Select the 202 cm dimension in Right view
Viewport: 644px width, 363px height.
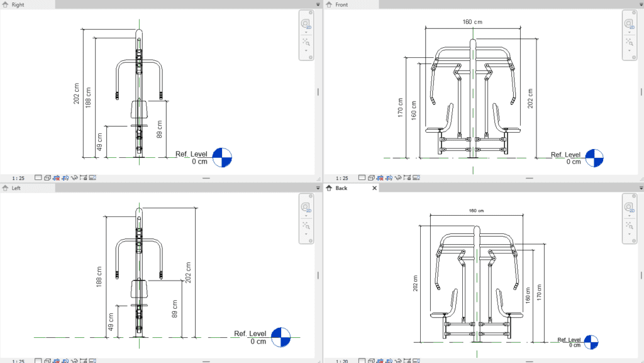(76, 94)
